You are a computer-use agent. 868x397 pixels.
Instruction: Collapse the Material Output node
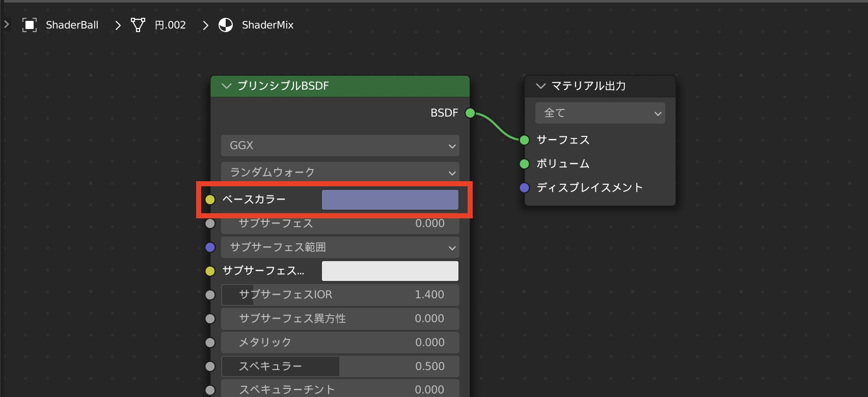(540, 86)
